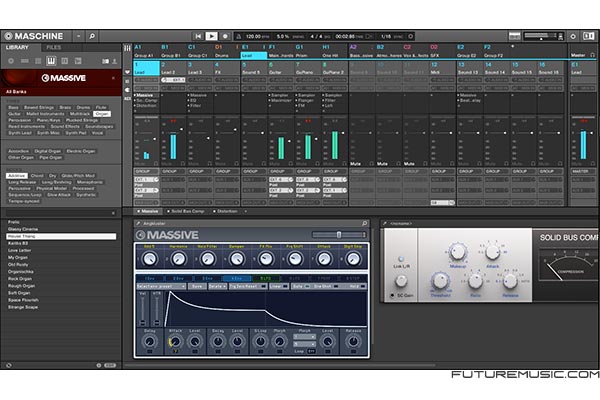Screen dimensions: 600x400
Task: Toggle the SC Gain switch on Solid Bus Comp
Action: [392, 296]
